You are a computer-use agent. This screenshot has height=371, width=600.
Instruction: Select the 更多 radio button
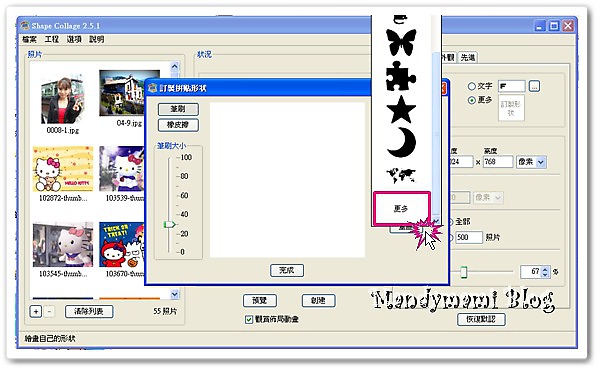click(x=472, y=100)
